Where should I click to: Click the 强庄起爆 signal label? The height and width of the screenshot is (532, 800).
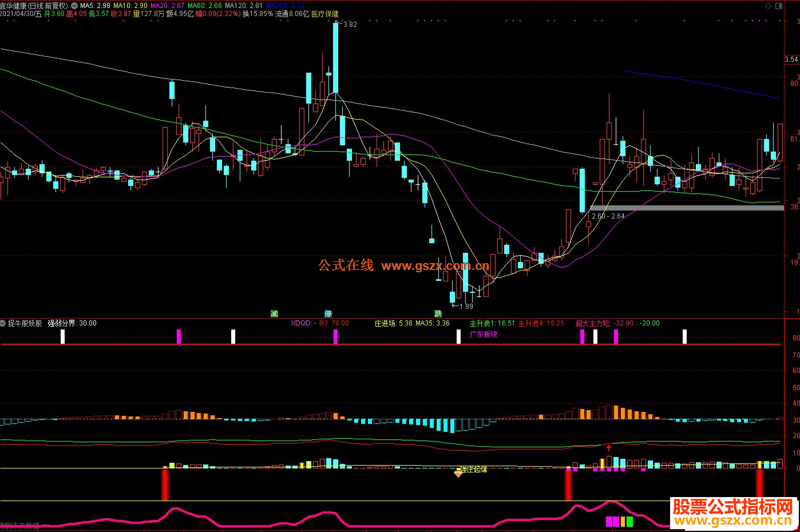(x=474, y=469)
